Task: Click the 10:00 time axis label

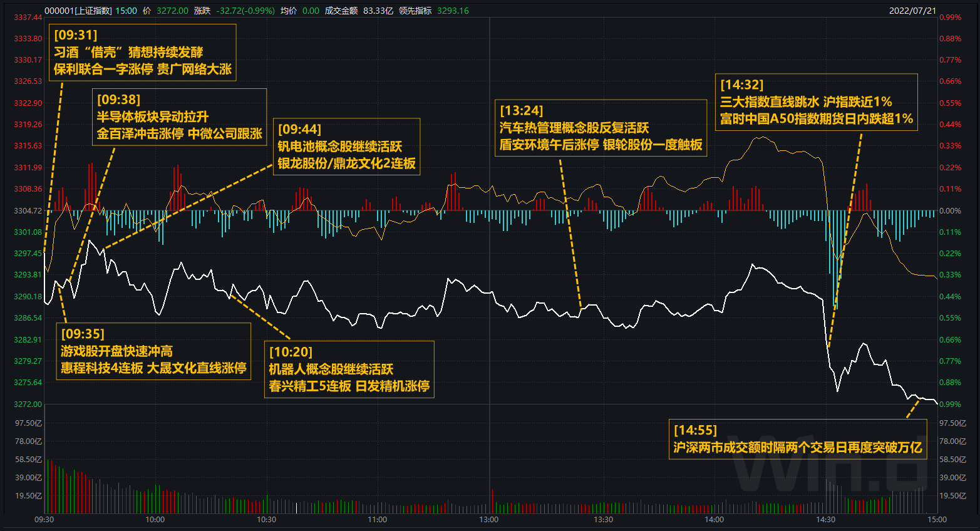Action: tap(155, 520)
